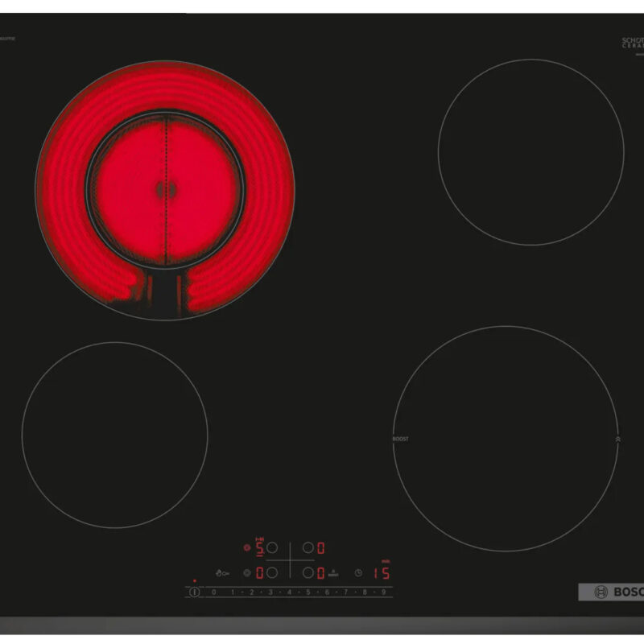Viewport: 644px width, 644px height.
Task: Click the timer display showing 15
Action: pos(382,572)
